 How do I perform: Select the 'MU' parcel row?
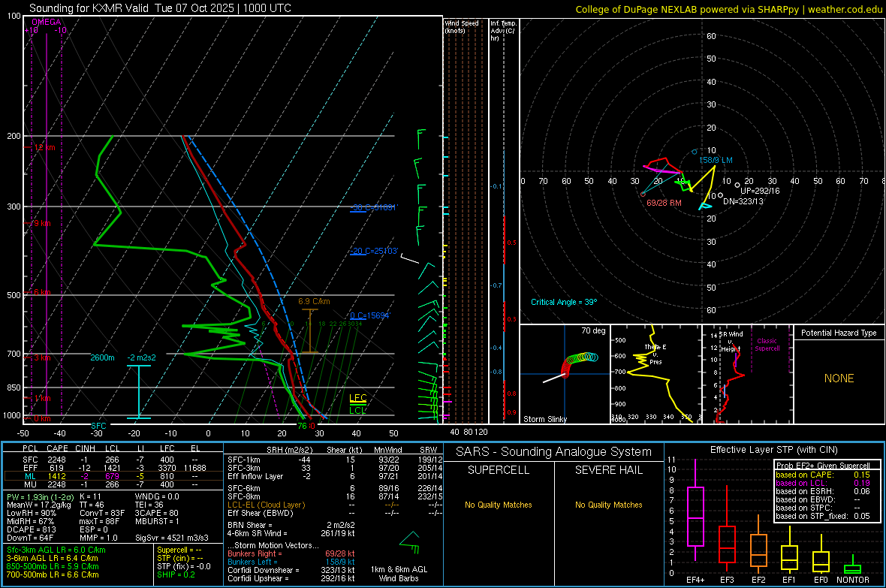[113, 484]
